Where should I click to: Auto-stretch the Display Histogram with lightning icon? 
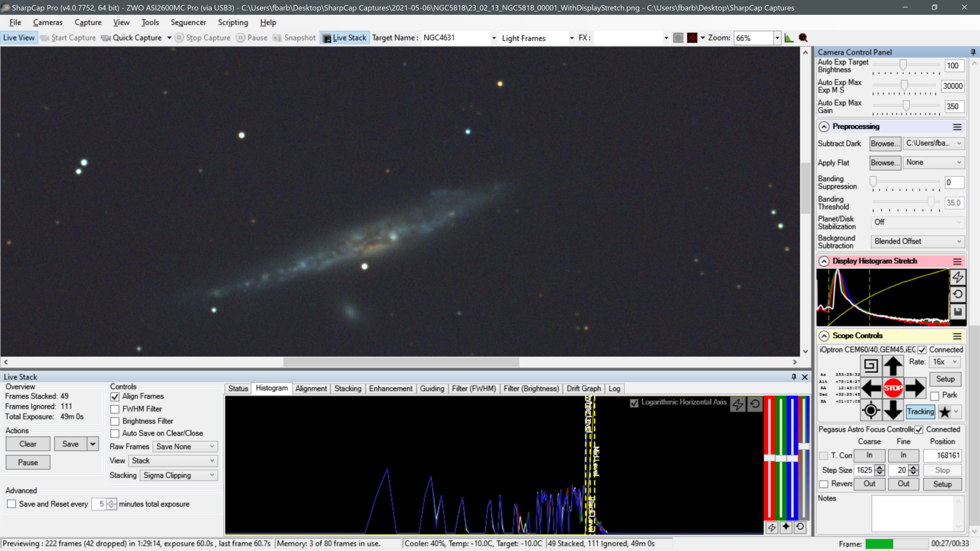(x=958, y=277)
